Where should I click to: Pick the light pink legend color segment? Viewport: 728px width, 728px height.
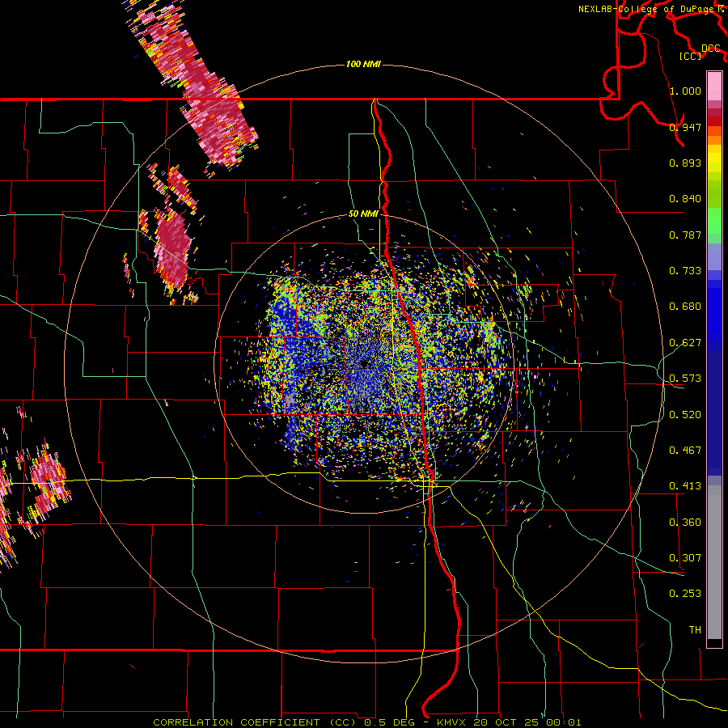714,86
